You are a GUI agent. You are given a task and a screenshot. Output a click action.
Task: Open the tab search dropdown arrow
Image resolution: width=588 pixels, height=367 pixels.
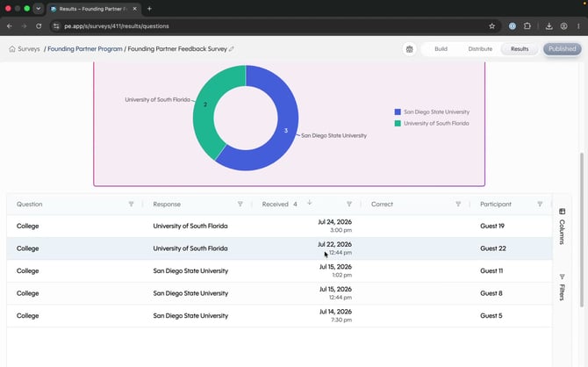[39, 9]
